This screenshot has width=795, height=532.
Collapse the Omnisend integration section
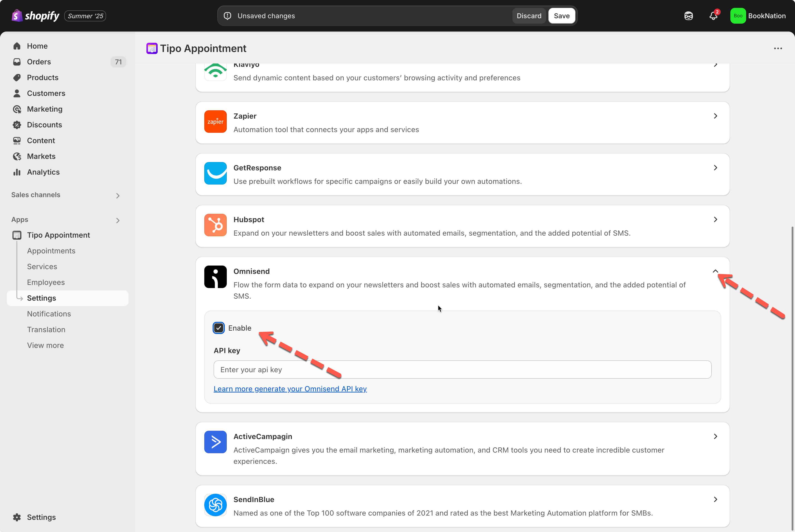click(715, 271)
